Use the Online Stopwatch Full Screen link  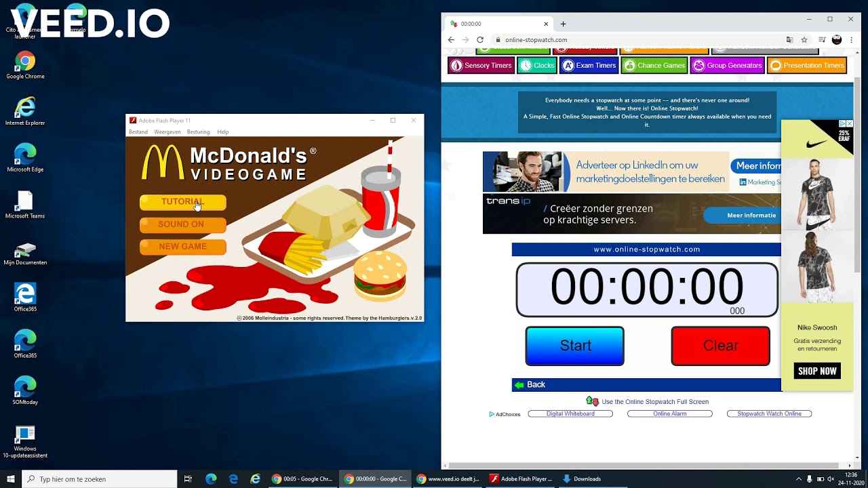pyautogui.click(x=655, y=402)
